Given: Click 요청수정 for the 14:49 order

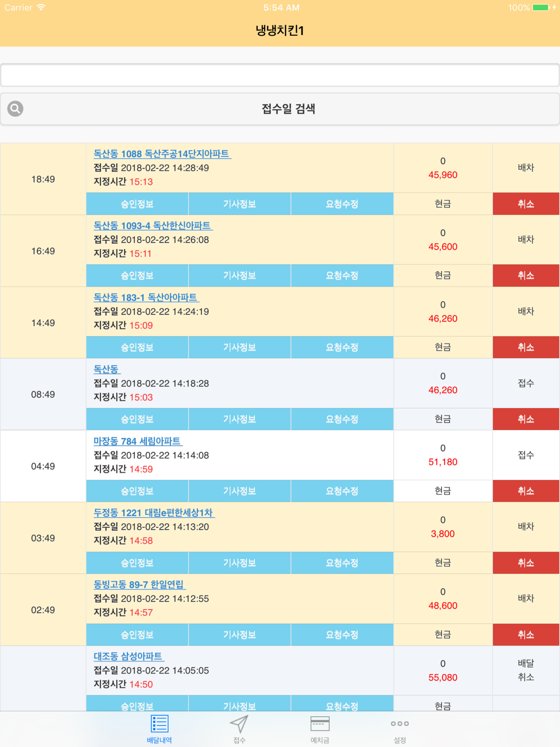Looking at the screenshot, I should (342, 348).
